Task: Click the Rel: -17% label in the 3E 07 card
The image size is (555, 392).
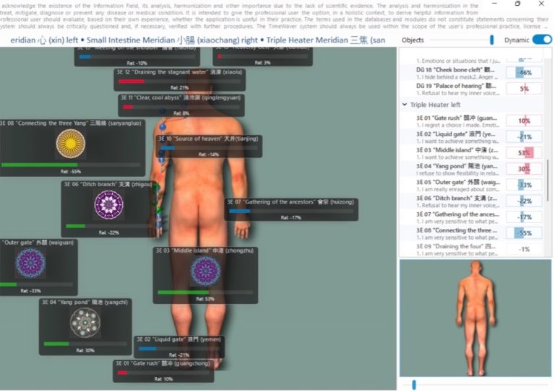Action: click(x=291, y=217)
